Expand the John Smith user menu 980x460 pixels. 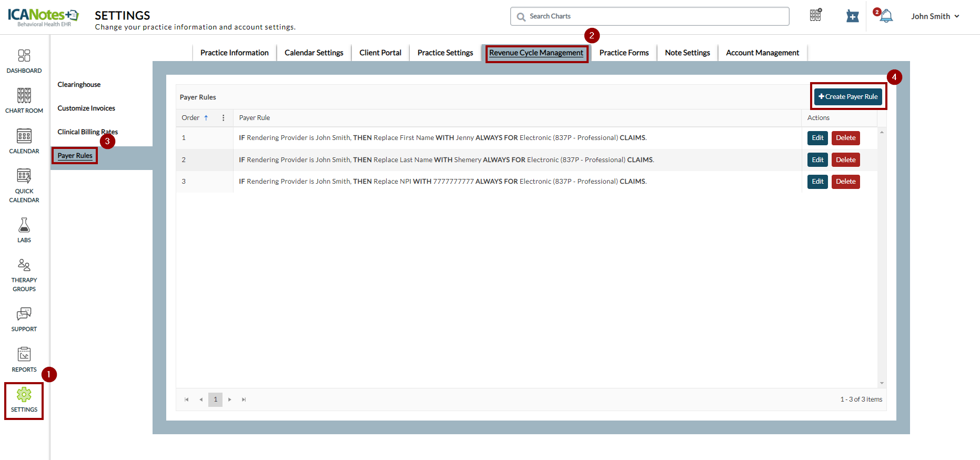pos(935,16)
